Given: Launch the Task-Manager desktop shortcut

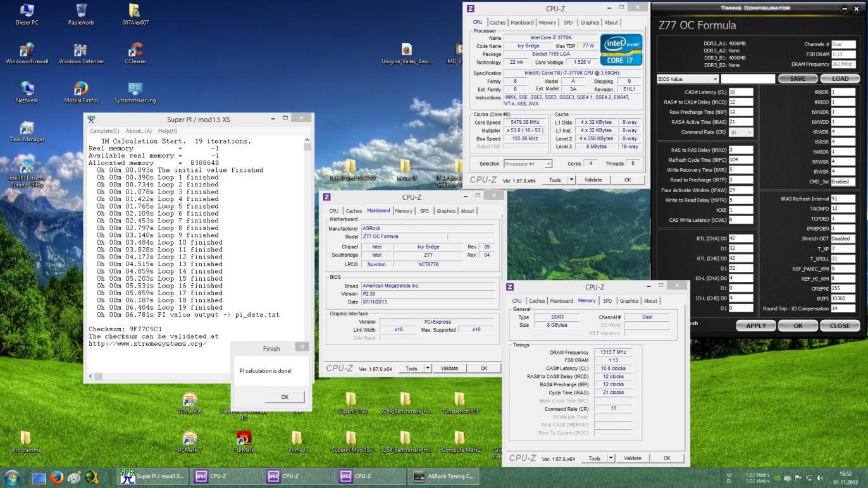Looking at the screenshot, I should (x=27, y=131).
